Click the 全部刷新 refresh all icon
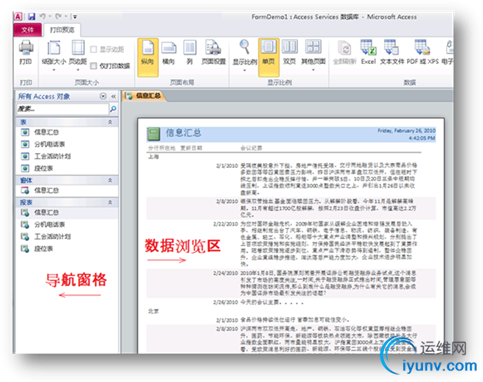 pos(345,53)
